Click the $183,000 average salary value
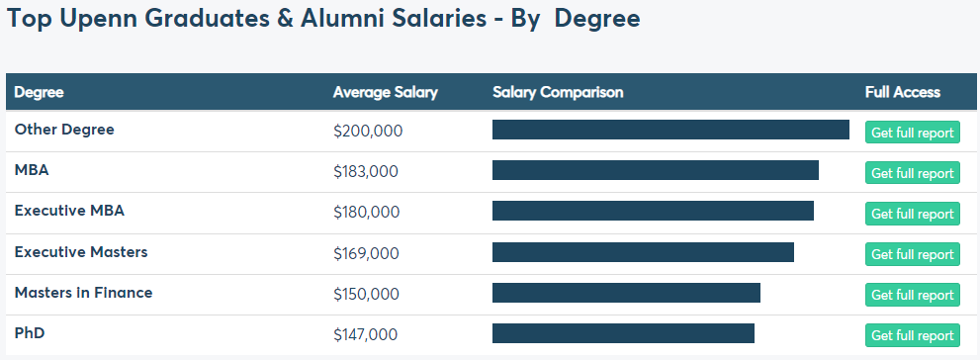The height and width of the screenshot is (360, 980). pyautogui.click(x=366, y=172)
